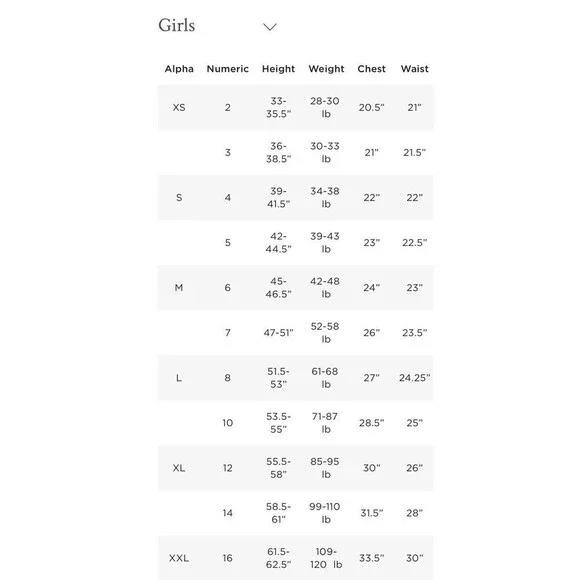
Task: Select the Alpha column header
Action: [179, 69]
